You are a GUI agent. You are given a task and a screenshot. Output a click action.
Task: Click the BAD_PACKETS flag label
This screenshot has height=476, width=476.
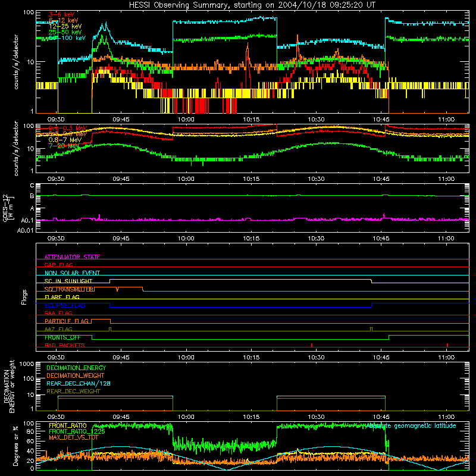click(65, 345)
